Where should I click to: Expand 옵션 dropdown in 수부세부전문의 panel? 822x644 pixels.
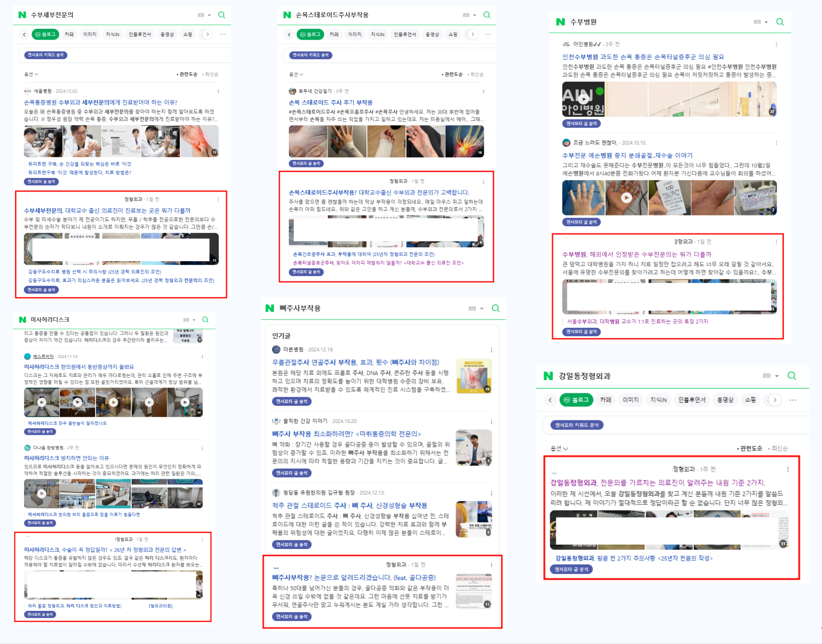(31, 74)
